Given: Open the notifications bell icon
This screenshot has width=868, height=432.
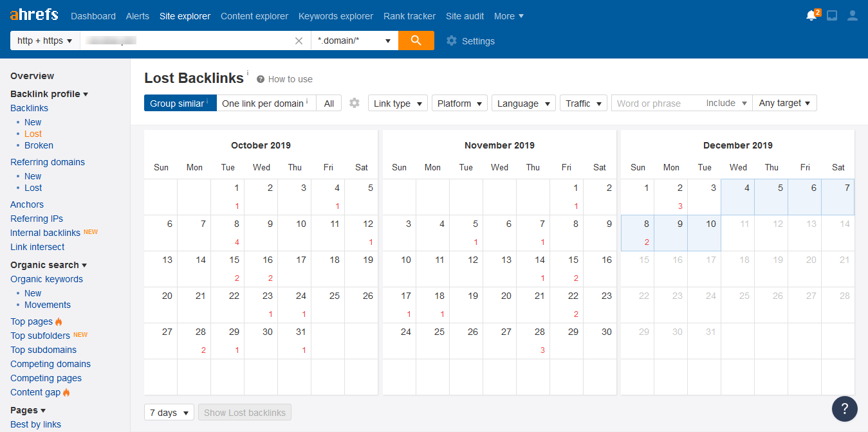Looking at the screenshot, I should point(811,16).
